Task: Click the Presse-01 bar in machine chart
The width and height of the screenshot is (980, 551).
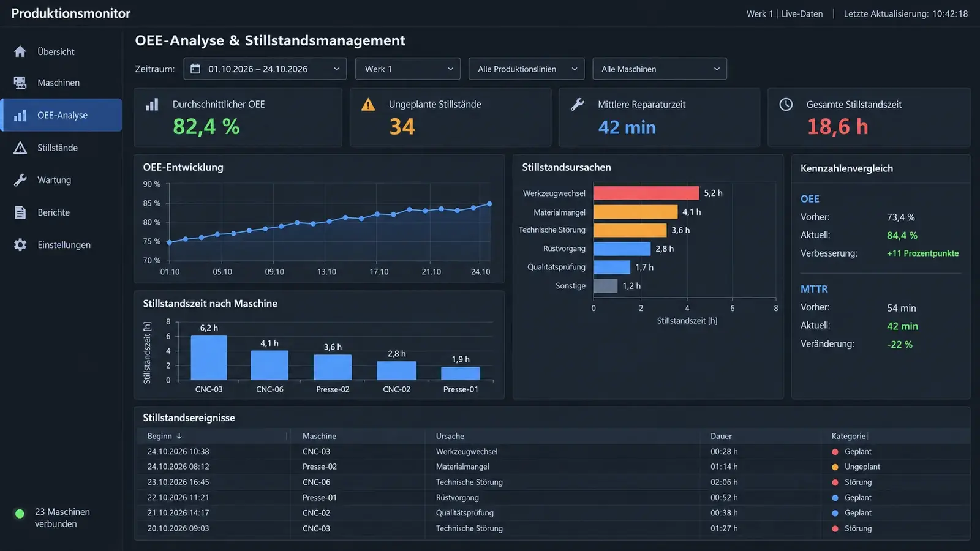Action: pyautogui.click(x=461, y=373)
